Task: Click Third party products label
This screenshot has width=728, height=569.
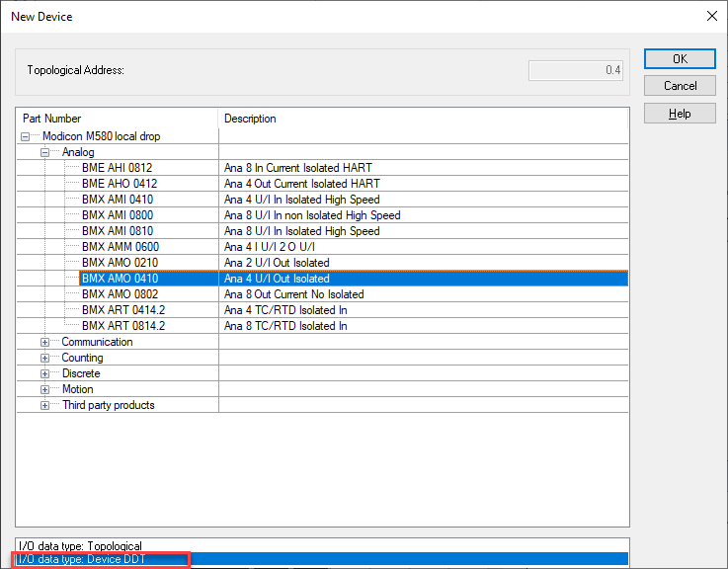Action: (109, 405)
